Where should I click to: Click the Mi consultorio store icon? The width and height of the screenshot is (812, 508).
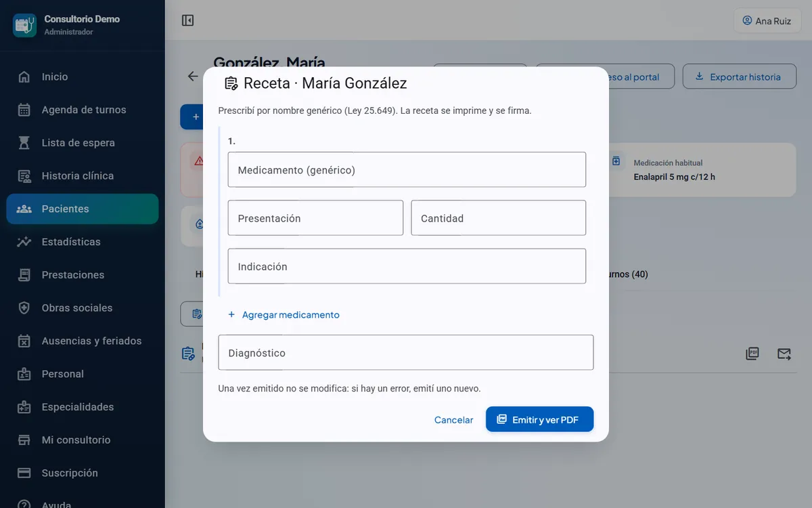point(24,440)
